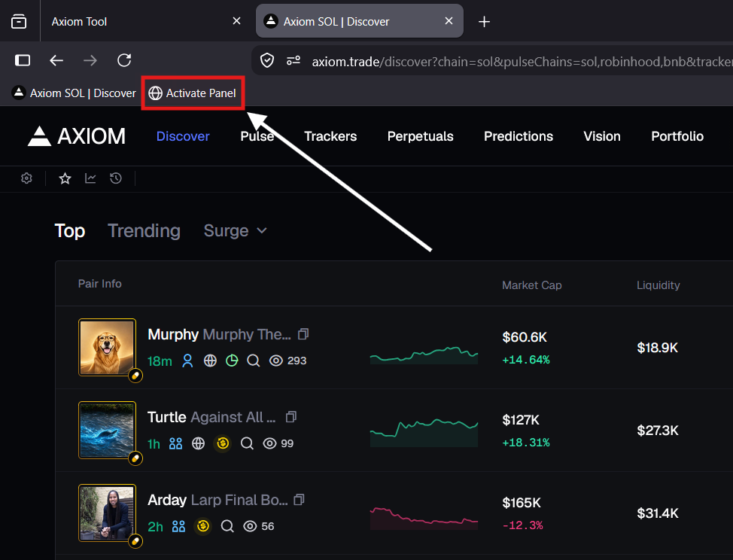Click Murphy's $60.6K market cap
Image resolution: width=733 pixels, height=560 pixels.
[x=524, y=337]
